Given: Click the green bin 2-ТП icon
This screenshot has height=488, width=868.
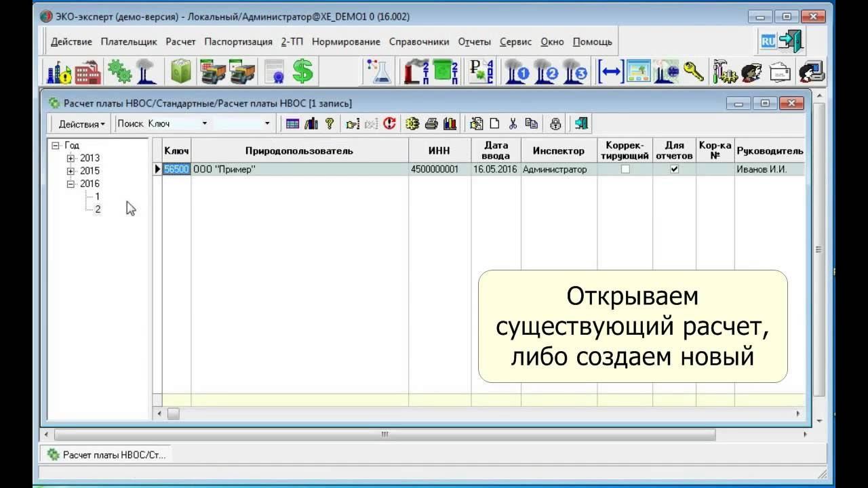Looking at the screenshot, I should click(445, 71).
